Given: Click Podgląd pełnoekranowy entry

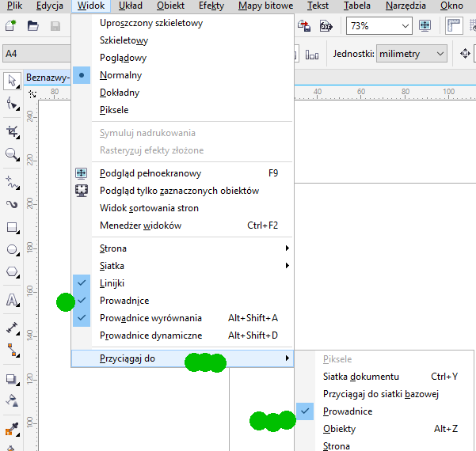Looking at the screenshot, I should (150, 173).
